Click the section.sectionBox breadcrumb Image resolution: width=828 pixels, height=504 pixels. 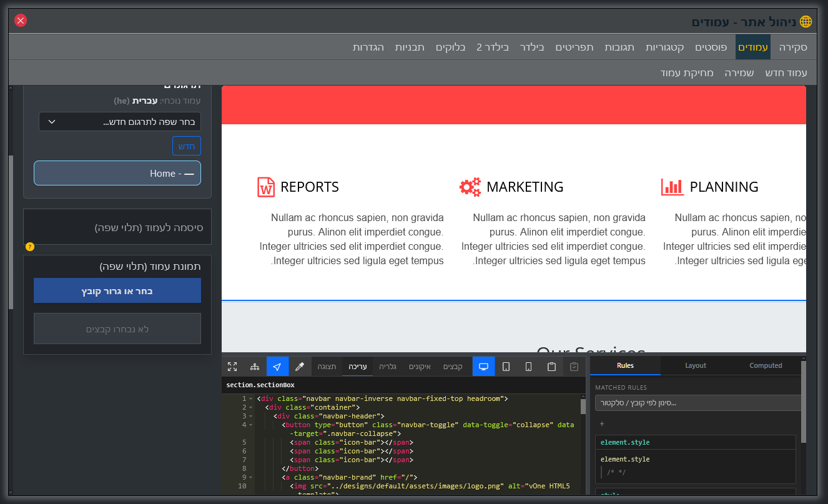260,385
